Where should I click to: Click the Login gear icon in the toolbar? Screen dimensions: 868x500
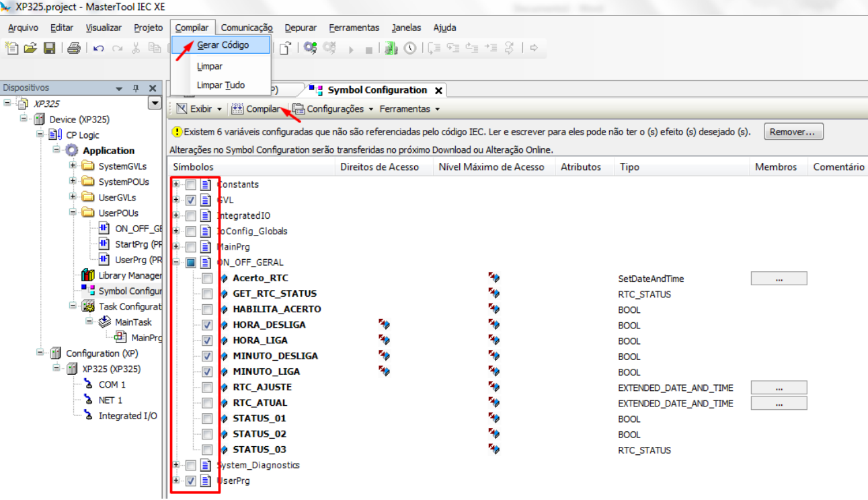tap(310, 48)
